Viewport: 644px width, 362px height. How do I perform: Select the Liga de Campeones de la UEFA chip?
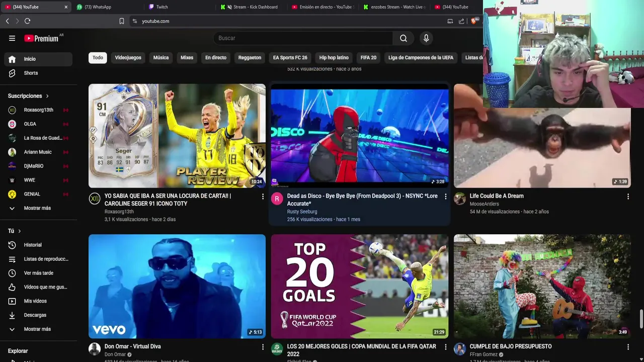(421, 58)
